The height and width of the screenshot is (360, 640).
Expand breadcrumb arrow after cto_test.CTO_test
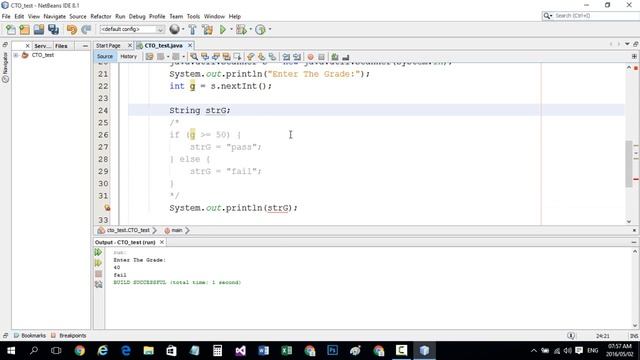click(x=155, y=231)
